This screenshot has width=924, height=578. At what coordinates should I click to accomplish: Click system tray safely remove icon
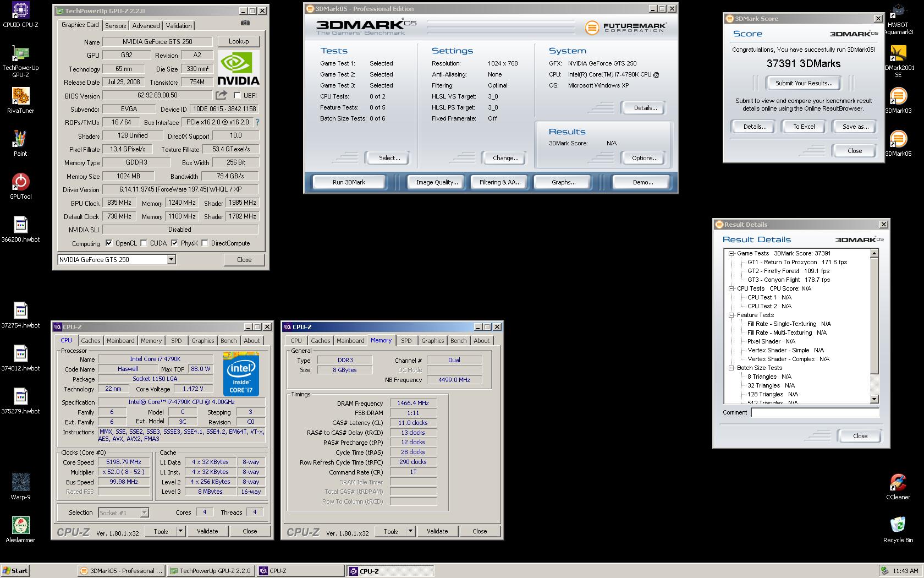click(x=884, y=571)
